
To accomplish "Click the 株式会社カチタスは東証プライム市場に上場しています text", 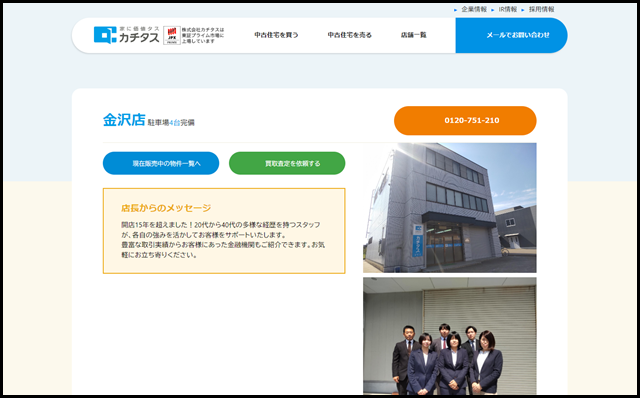I will click(203, 36).
